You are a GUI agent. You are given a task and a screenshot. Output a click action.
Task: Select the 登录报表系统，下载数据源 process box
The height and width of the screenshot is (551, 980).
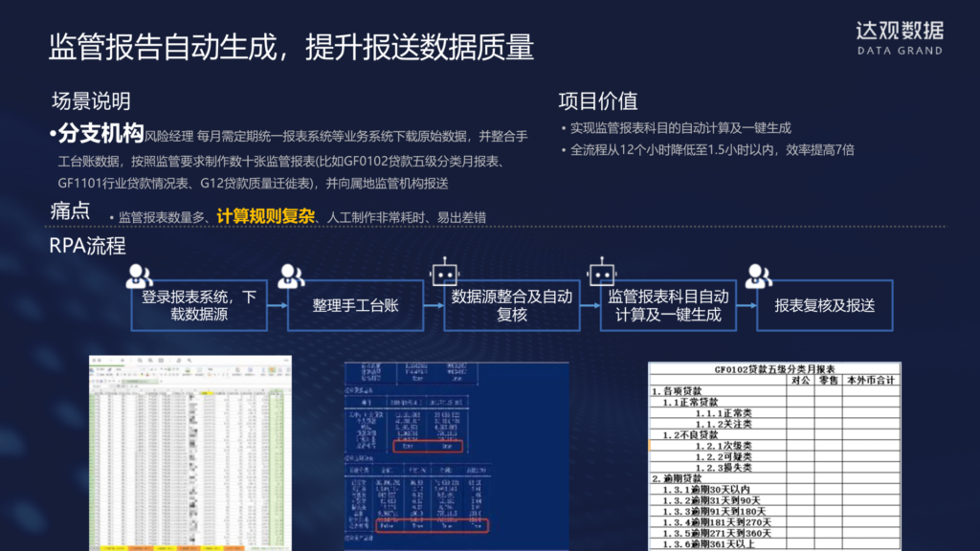point(199,305)
